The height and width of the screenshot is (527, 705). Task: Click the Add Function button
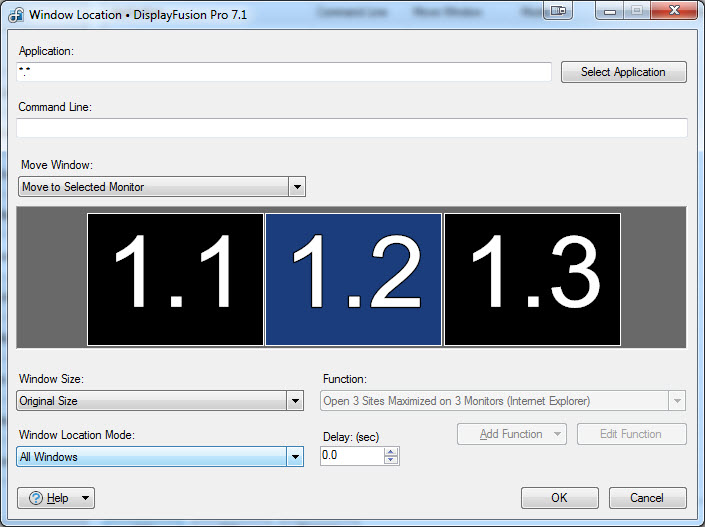[x=511, y=434]
